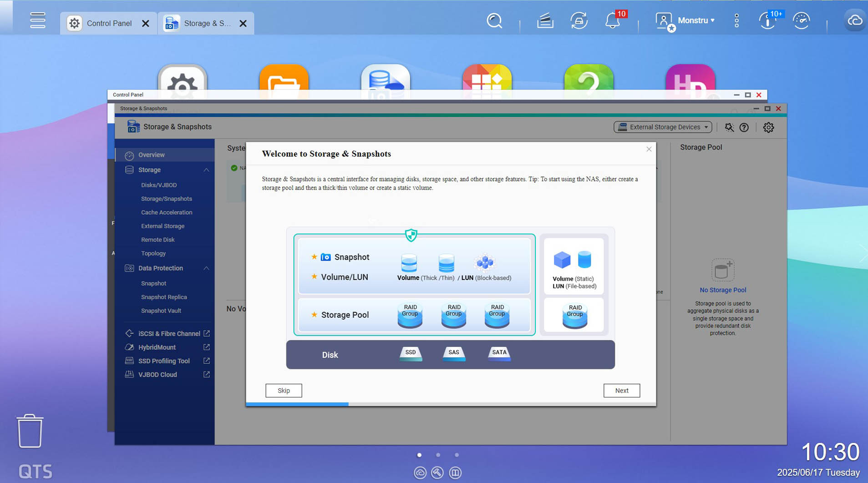
Task: Click the bottom dock cloud-circle icon
Action: [x=420, y=473]
